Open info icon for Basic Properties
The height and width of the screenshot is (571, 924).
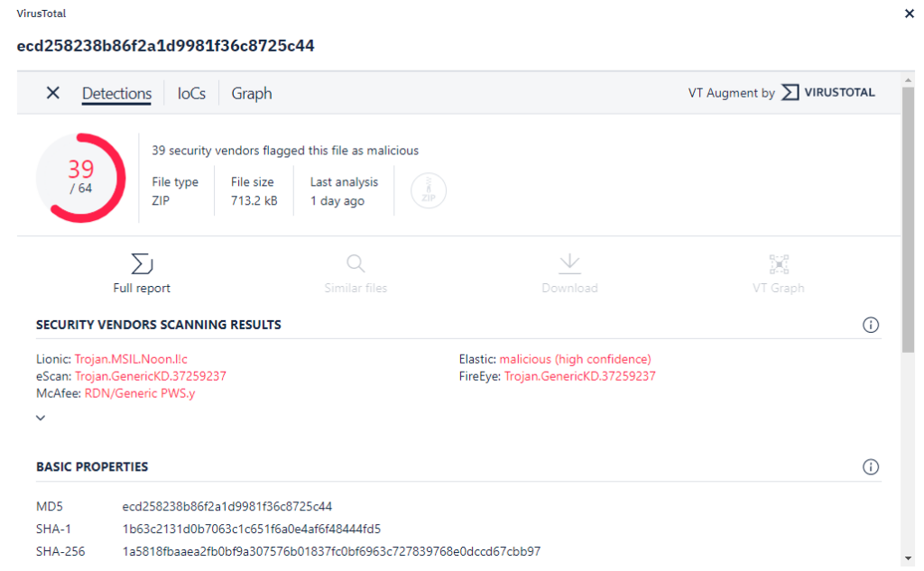[871, 466]
